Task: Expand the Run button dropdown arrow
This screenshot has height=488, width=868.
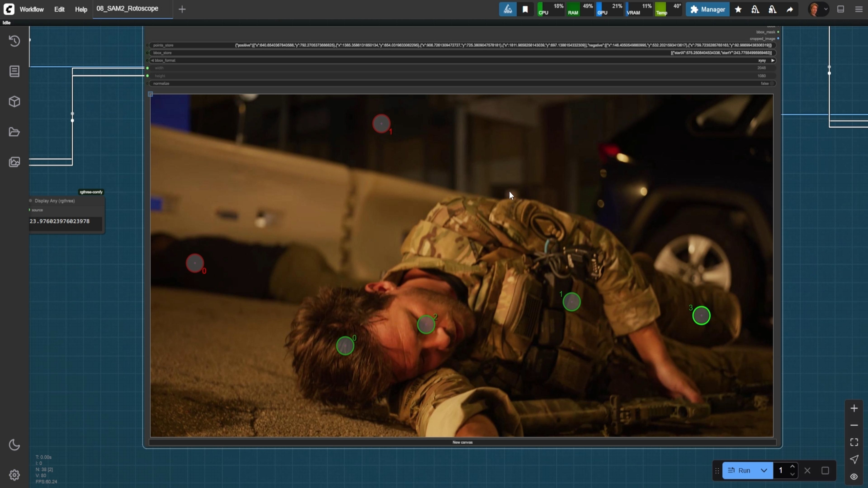Action: point(764,470)
